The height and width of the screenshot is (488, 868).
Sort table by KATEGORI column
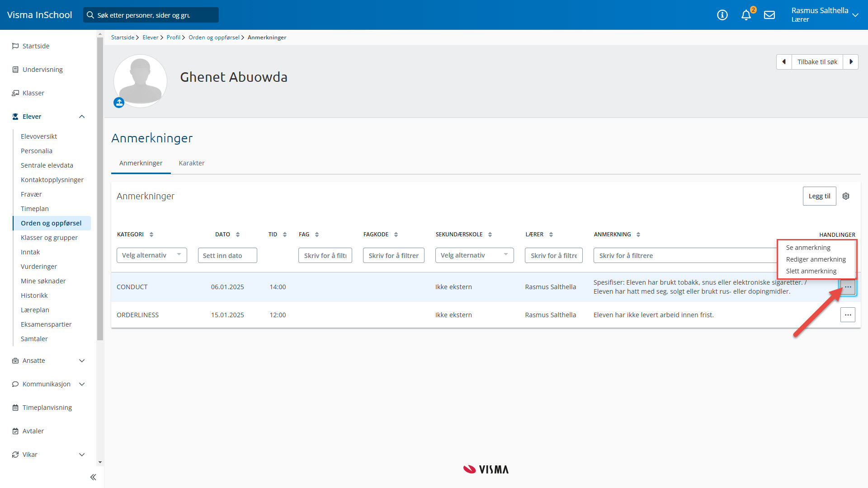151,235
